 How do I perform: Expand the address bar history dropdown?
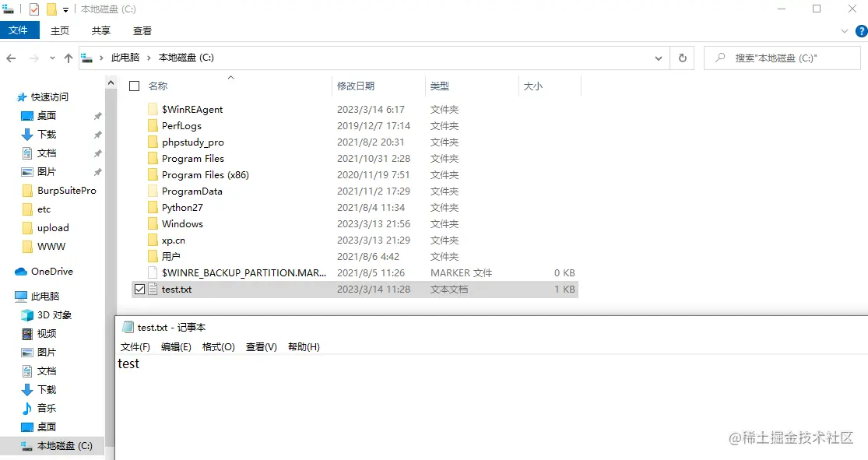pyautogui.click(x=658, y=58)
